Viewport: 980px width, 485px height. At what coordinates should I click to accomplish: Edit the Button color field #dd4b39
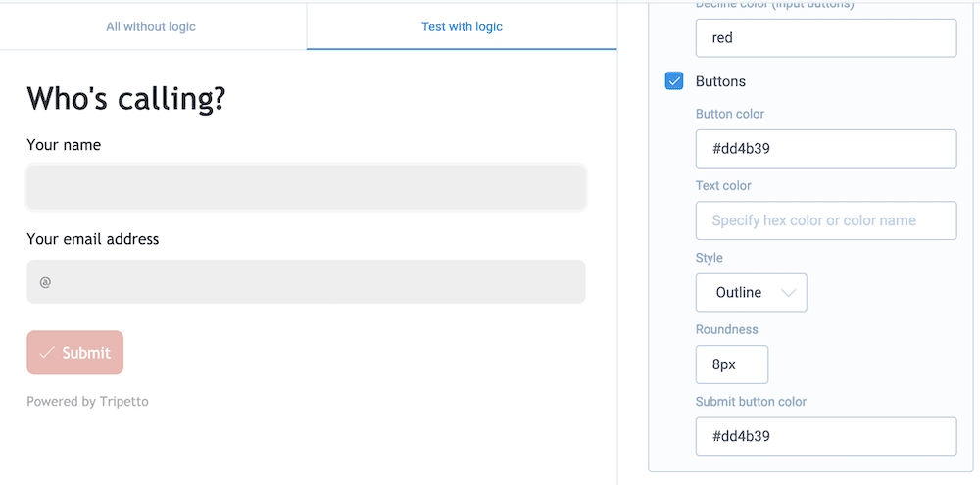click(826, 149)
